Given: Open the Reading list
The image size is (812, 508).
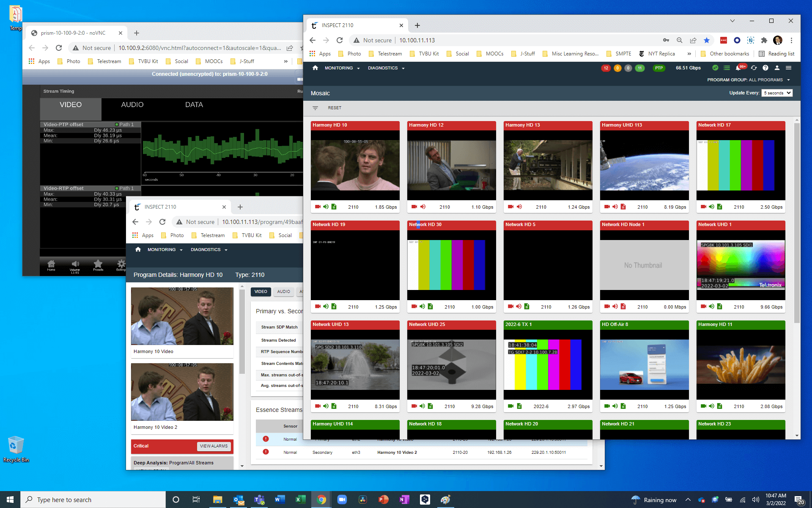Looking at the screenshot, I should pos(777,54).
